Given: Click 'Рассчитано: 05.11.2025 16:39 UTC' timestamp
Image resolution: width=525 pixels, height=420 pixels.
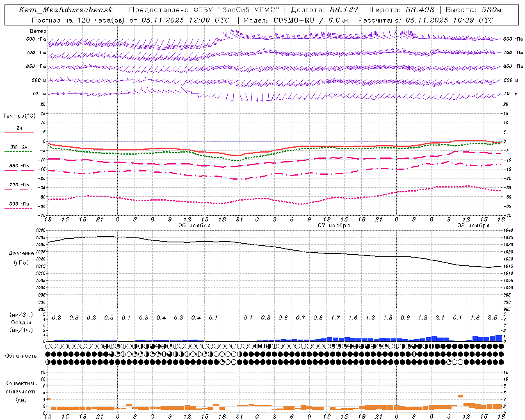Looking at the screenshot, I should [x=426, y=20].
